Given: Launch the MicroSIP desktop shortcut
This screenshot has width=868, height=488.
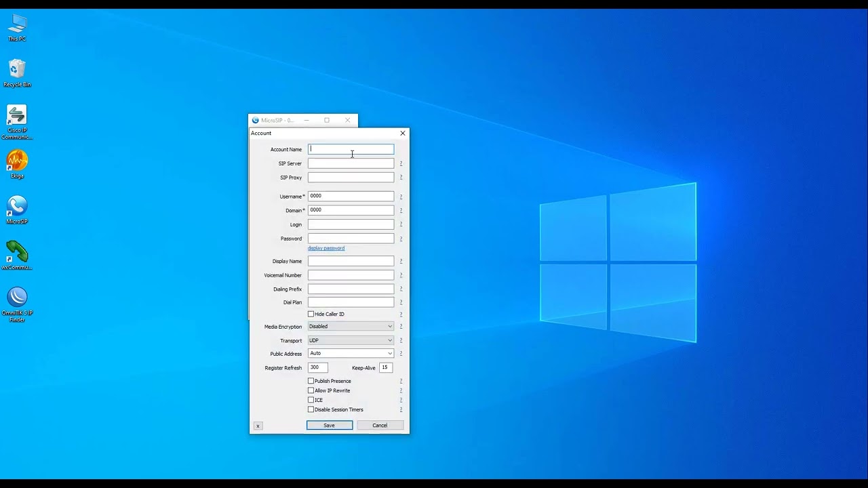Looking at the screenshot, I should coord(17,210).
